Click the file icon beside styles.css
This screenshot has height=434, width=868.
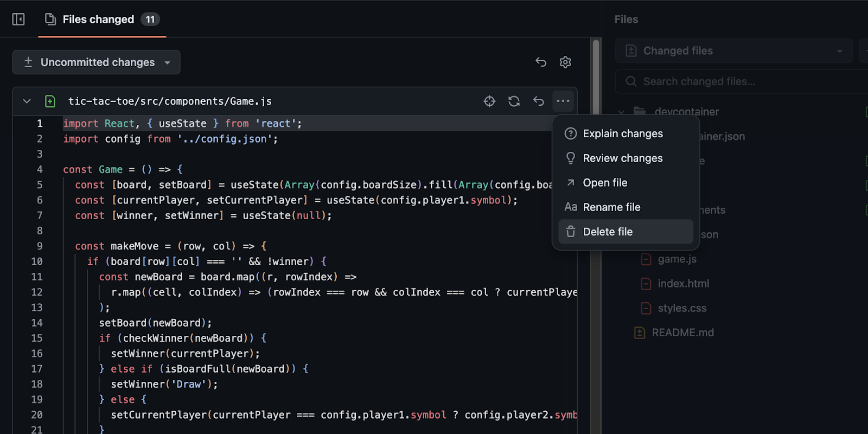(x=646, y=308)
